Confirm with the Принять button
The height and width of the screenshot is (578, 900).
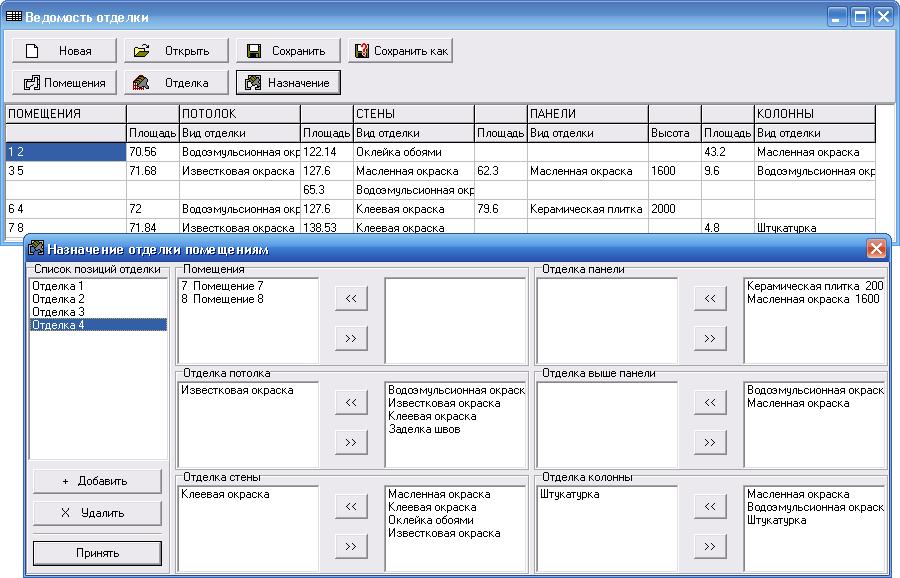(97, 553)
